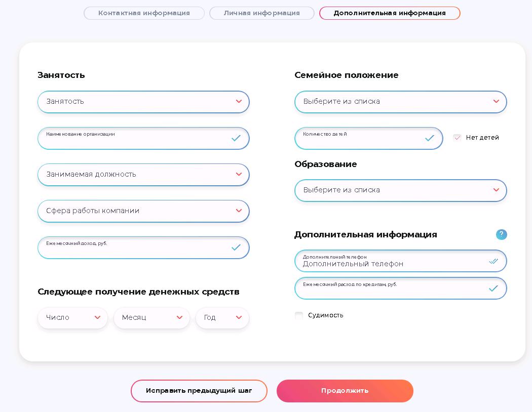
Task: Open the 'Занятость' dropdown
Action: (x=143, y=102)
